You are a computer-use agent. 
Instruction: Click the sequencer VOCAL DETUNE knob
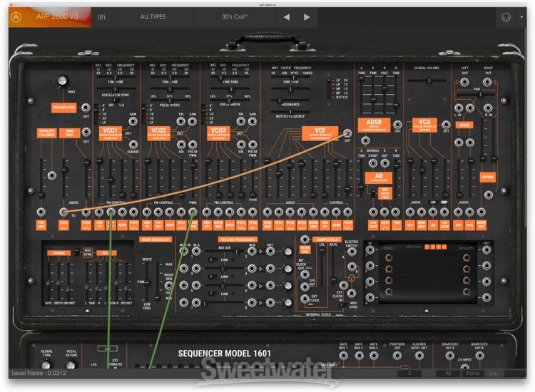pos(71,366)
